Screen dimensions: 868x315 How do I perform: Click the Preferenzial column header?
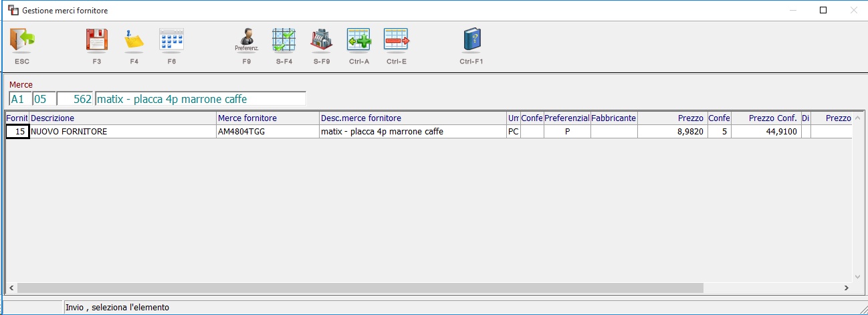click(567, 118)
